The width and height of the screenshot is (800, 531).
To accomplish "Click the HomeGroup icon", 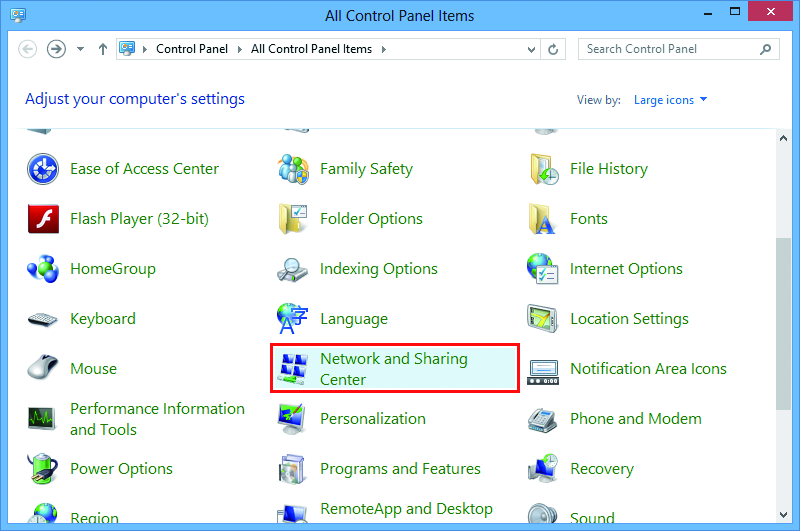I will point(43,269).
